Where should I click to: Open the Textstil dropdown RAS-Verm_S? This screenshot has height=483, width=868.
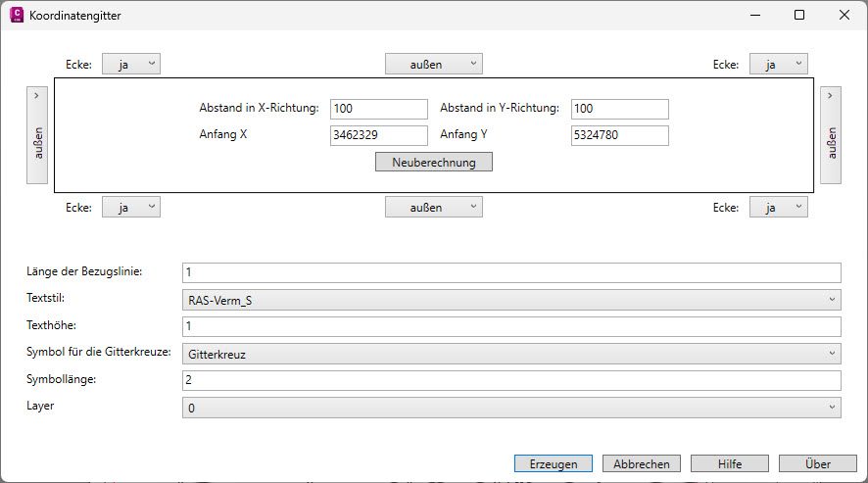510,300
